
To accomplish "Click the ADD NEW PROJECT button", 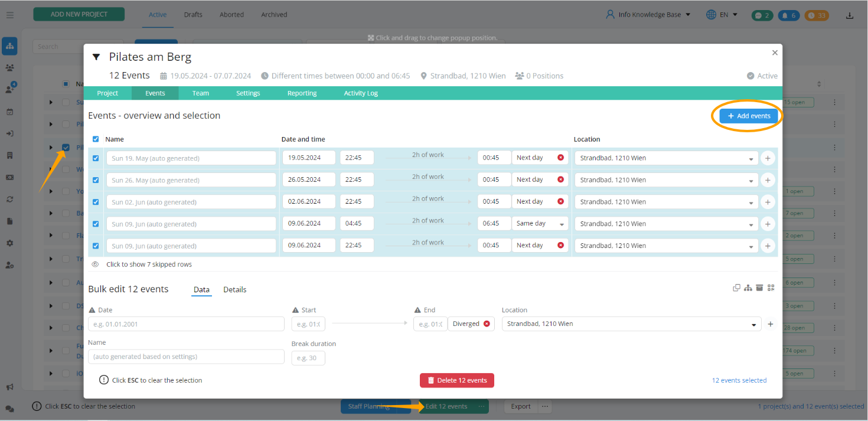I will click(x=79, y=14).
